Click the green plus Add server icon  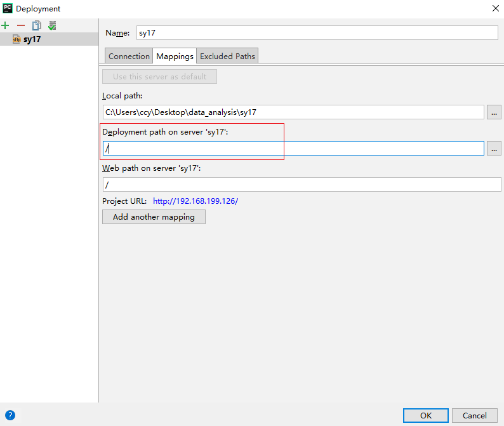[6, 26]
